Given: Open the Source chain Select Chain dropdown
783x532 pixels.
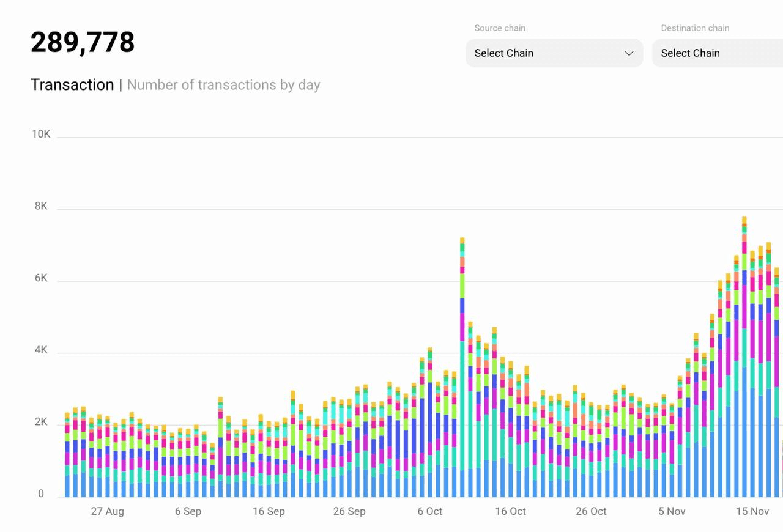Looking at the screenshot, I should click(x=554, y=53).
